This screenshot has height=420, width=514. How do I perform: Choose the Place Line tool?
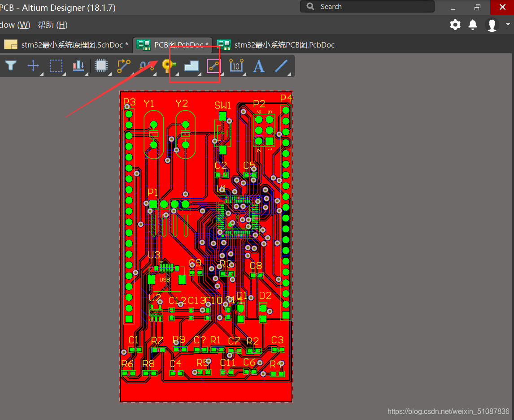[x=281, y=66]
